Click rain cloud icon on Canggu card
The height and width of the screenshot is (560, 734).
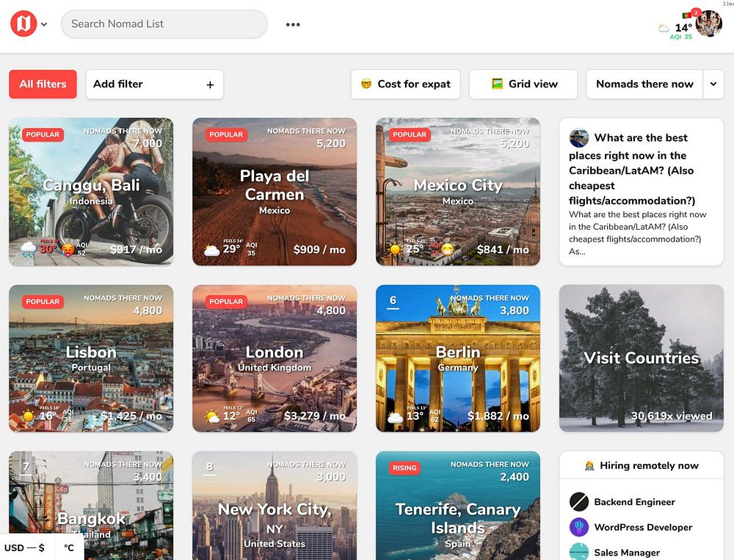[x=28, y=249]
